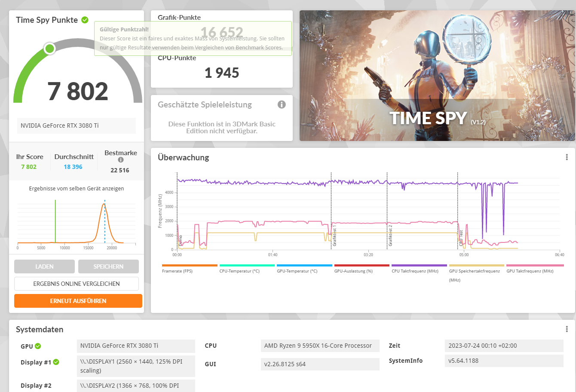Toggle the GPU-Auslastung (%) legend swatch
Viewport: 576px width, 392px height.
(x=362, y=266)
